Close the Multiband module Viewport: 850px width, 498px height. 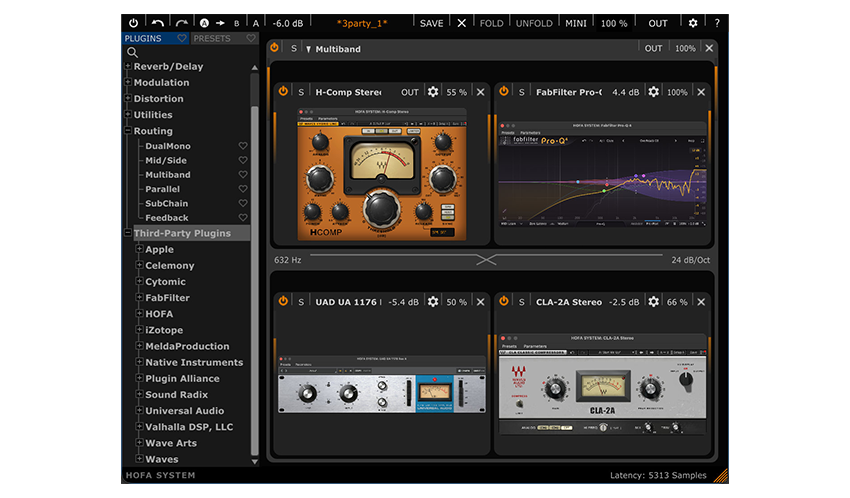pyautogui.click(x=709, y=48)
